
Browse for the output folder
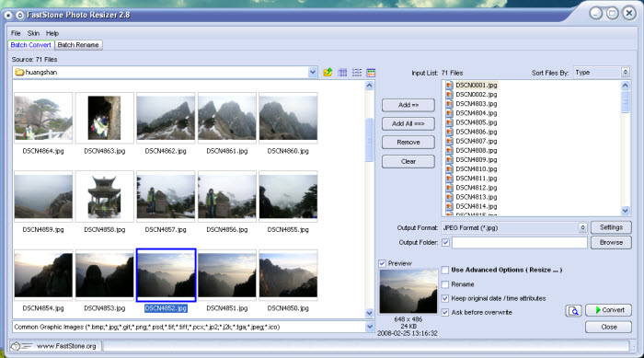[611, 243]
